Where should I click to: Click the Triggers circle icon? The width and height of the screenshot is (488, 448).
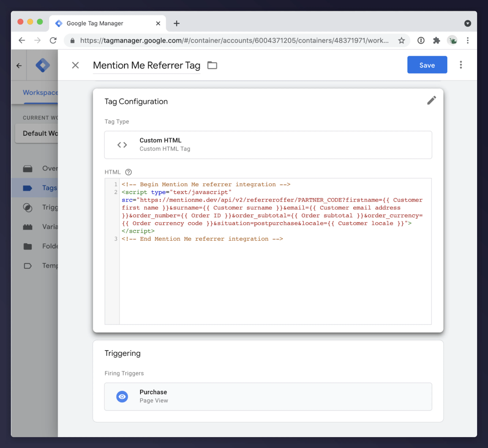pyautogui.click(x=28, y=207)
